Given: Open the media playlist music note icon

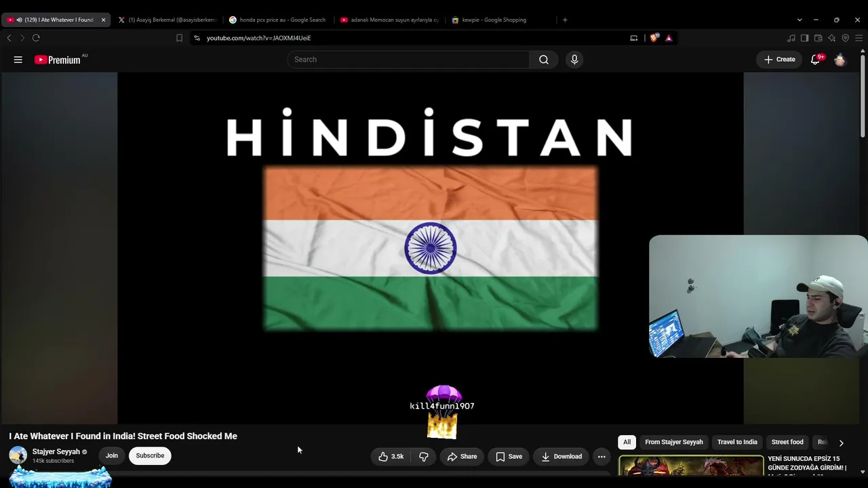Looking at the screenshot, I should [791, 38].
